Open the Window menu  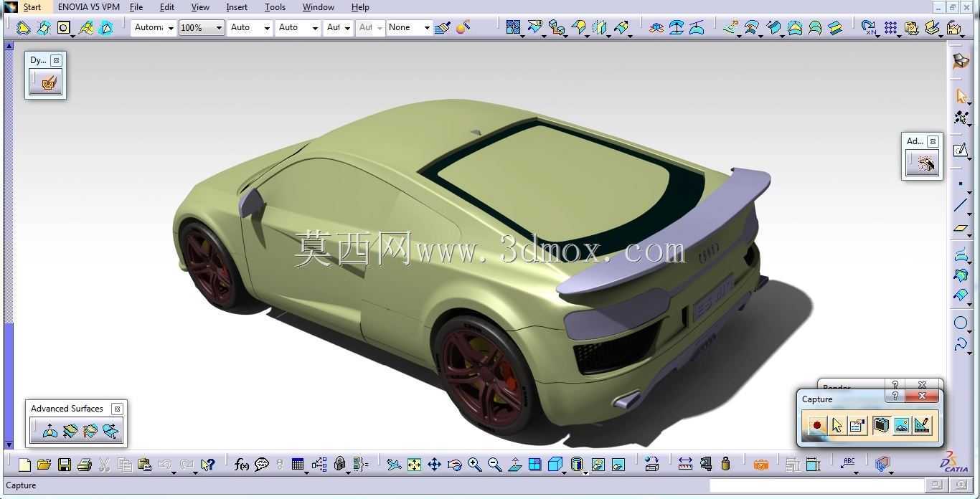click(x=318, y=7)
